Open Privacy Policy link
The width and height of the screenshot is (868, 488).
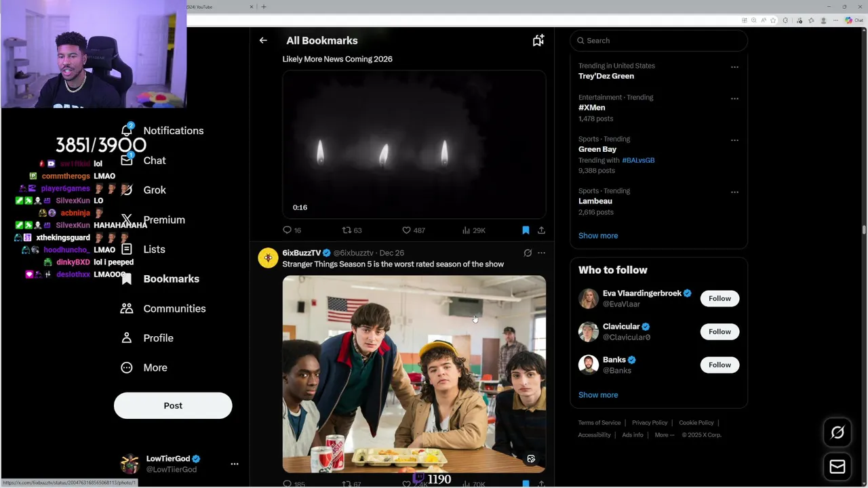650,423
